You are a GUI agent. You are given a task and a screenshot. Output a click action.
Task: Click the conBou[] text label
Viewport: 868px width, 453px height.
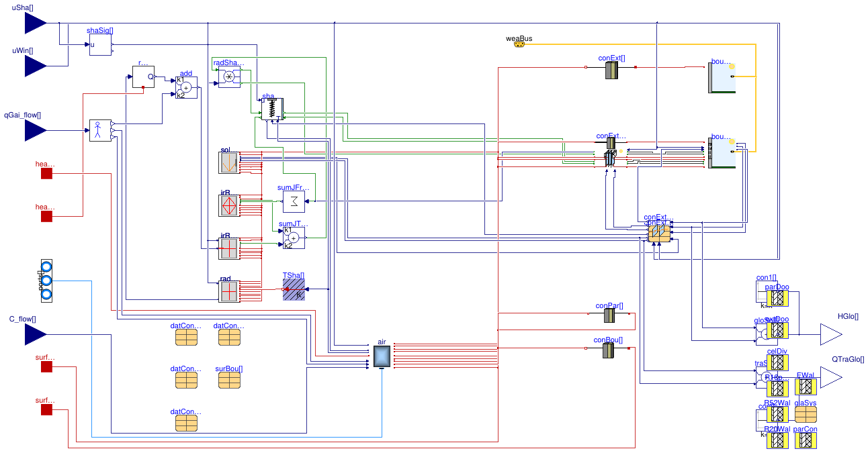point(608,340)
